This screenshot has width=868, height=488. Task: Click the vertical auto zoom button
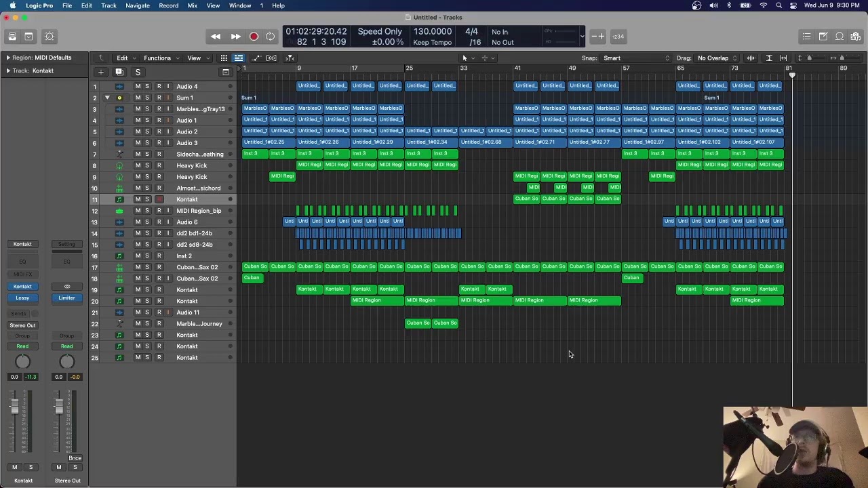[x=769, y=58]
